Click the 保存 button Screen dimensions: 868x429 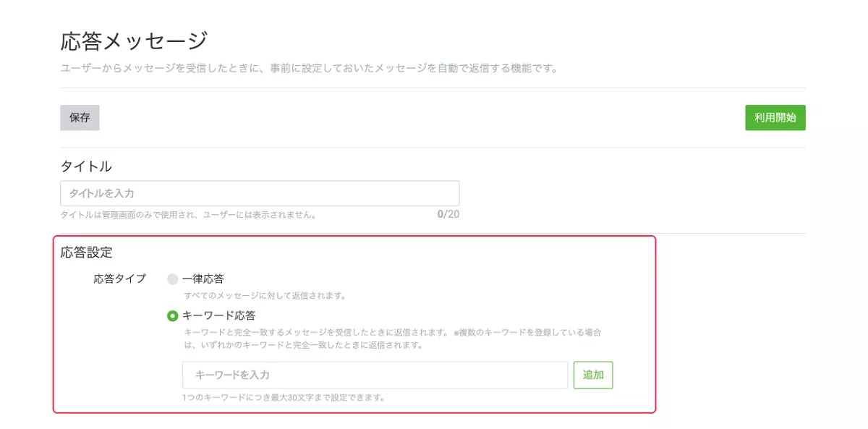point(80,118)
